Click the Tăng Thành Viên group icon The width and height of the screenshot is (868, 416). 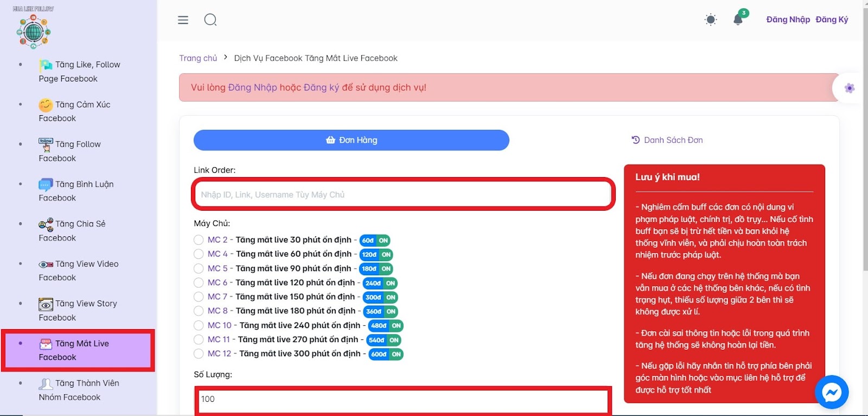pyautogui.click(x=46, y=384)
